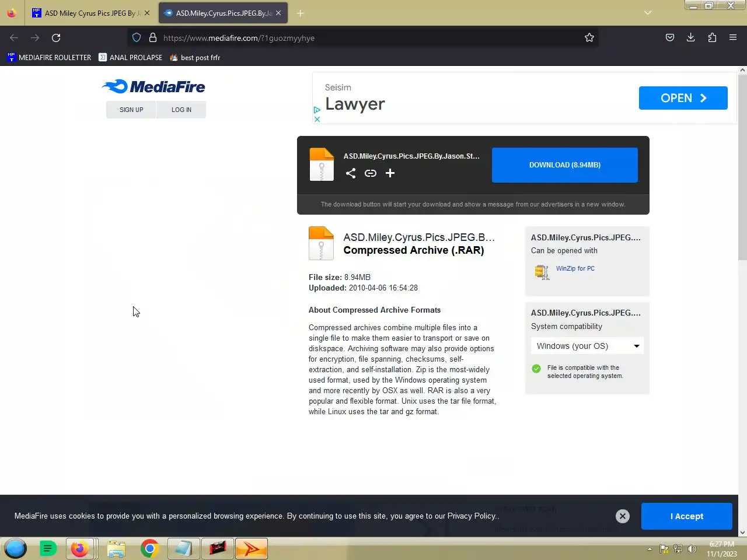Open the Pocket save icon
The image size is (747, 560).
[670, 38]
